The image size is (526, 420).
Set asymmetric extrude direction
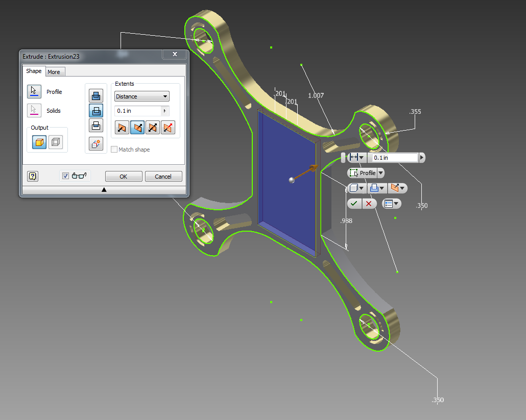click(x=168, y=128)
